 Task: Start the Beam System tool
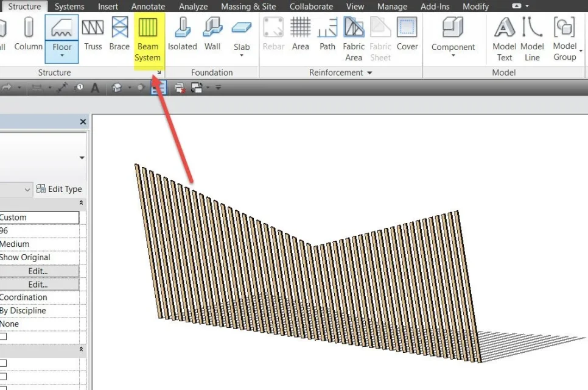[x=148, y=39]
